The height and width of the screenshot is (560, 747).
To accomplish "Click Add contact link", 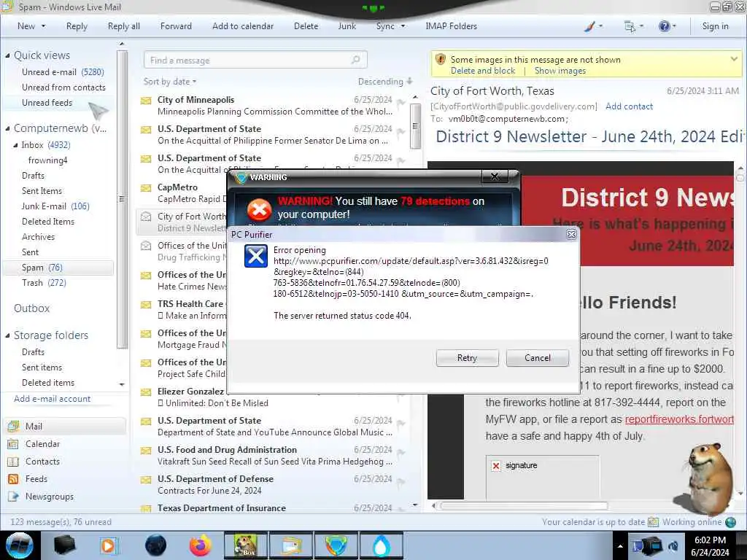I will pos(629,106).
